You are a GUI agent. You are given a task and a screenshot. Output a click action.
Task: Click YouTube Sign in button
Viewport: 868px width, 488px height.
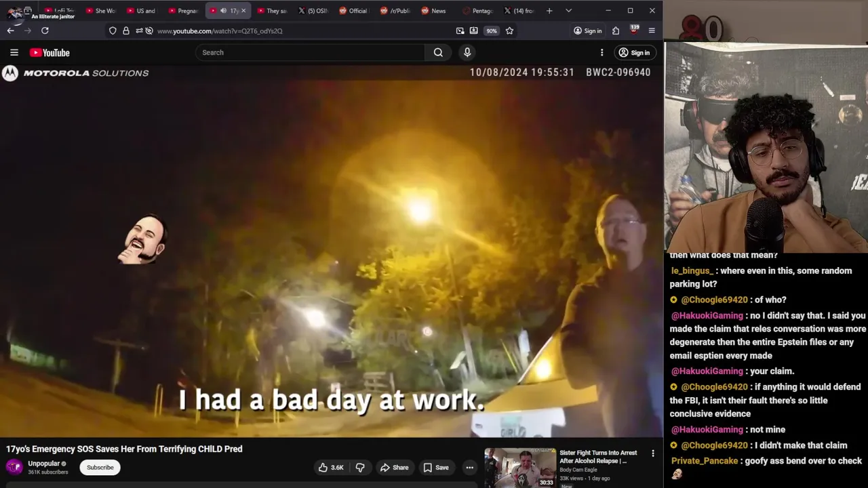pyautogui.click(x=634, y=52)
